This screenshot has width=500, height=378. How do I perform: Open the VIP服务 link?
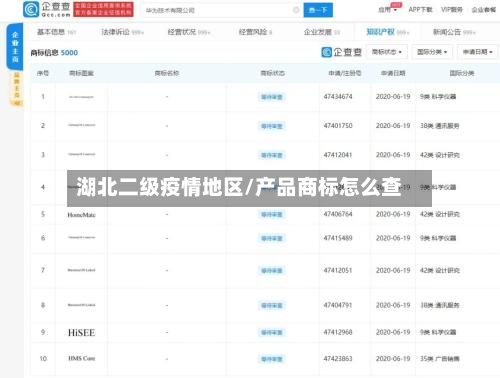452,10
